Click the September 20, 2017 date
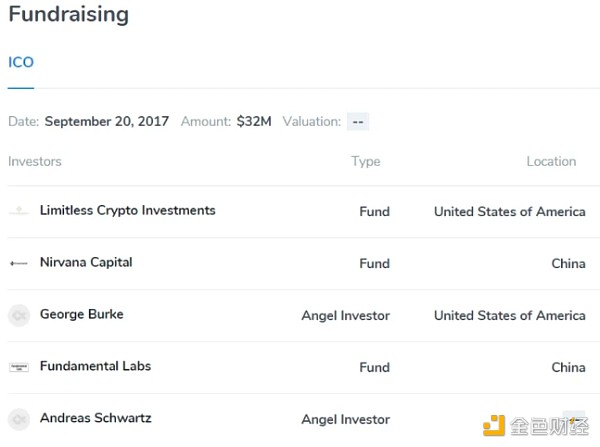The height and width of the screenshot is (447, 600). click(x=108, y=122)
